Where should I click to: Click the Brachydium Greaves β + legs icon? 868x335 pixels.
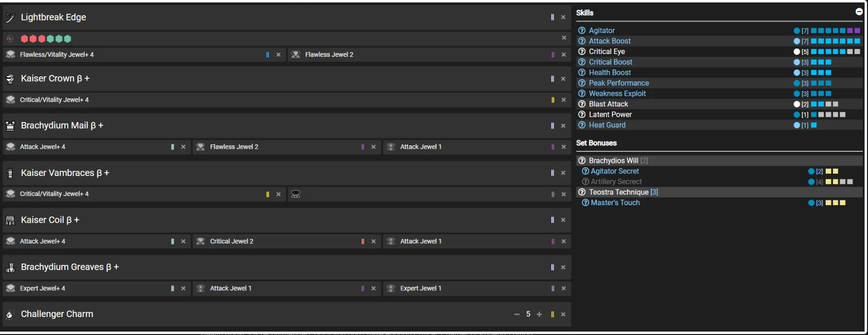(10, 267)
